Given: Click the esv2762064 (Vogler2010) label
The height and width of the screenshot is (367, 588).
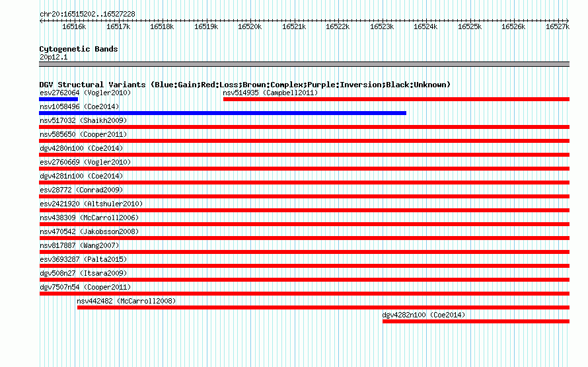Looking at the screenshot, I should 85,93.
